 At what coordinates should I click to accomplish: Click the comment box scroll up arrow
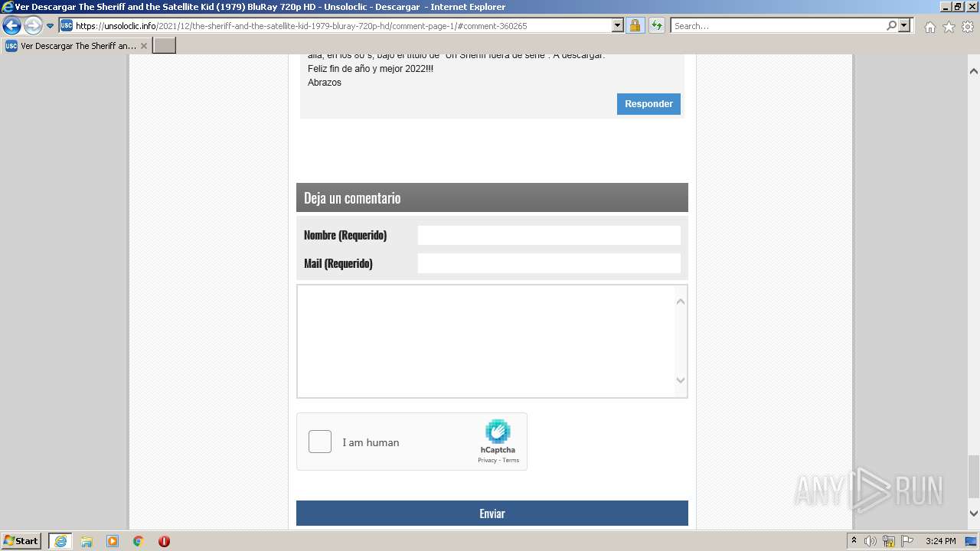tap(681, 302)
